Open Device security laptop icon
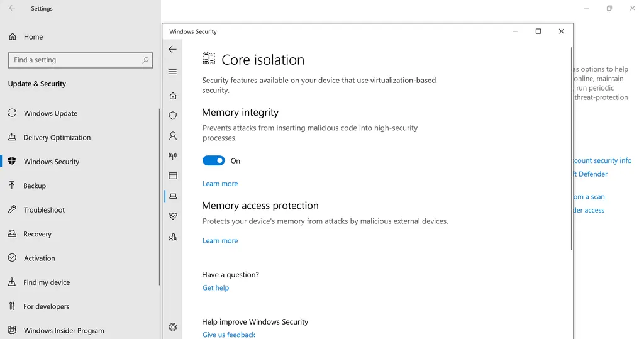The image size is (644, 339). tap(173, 196)
